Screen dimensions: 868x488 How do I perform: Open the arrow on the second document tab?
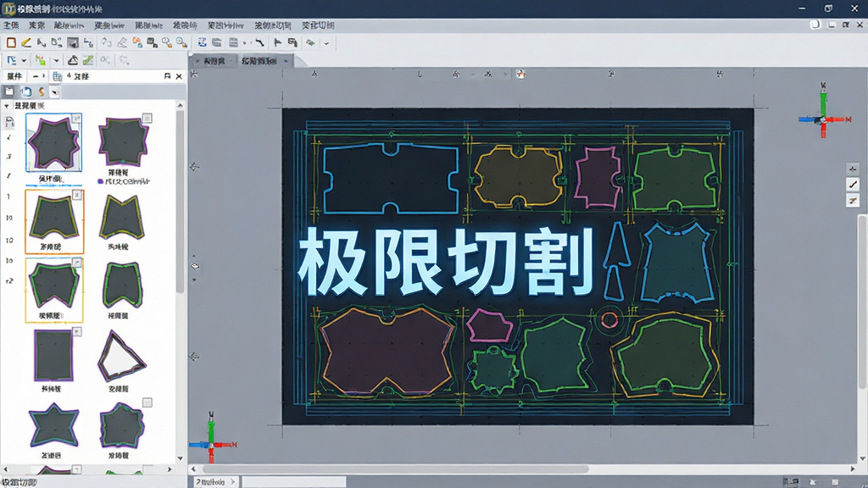click(286, 61)
